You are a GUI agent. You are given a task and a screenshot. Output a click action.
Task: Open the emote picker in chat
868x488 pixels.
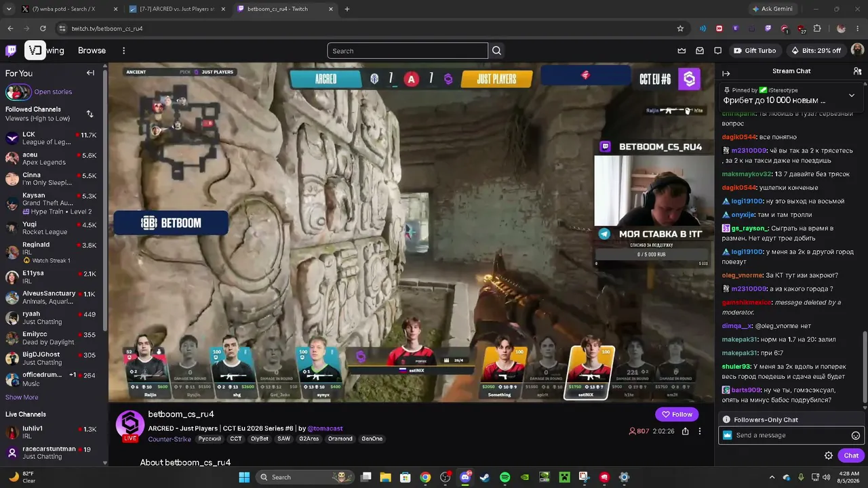coord(856,436)
